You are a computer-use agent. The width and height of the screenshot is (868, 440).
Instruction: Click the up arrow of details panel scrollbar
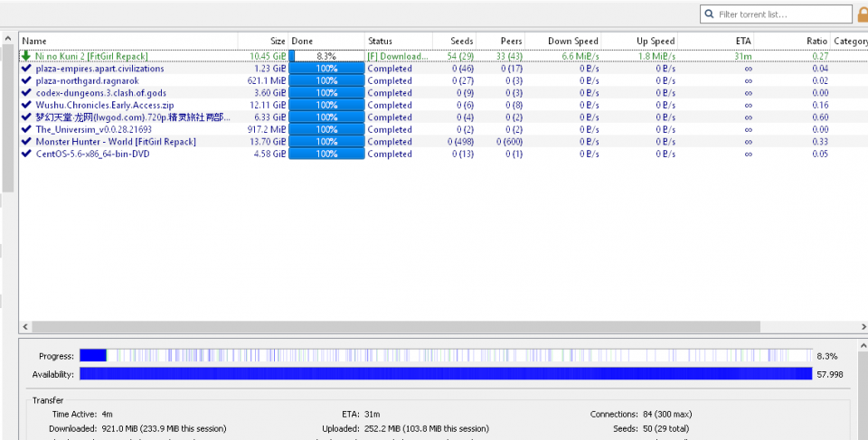(x=863, y=345)
